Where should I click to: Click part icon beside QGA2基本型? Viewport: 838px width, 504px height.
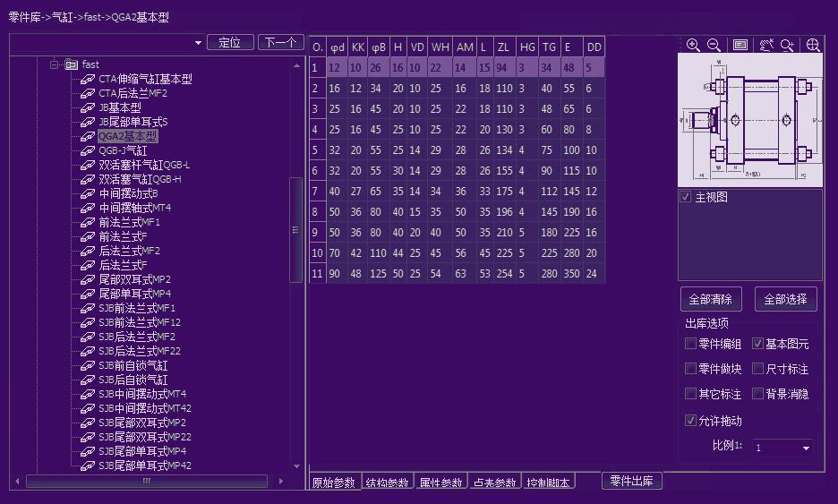click(x=88, y=136)
